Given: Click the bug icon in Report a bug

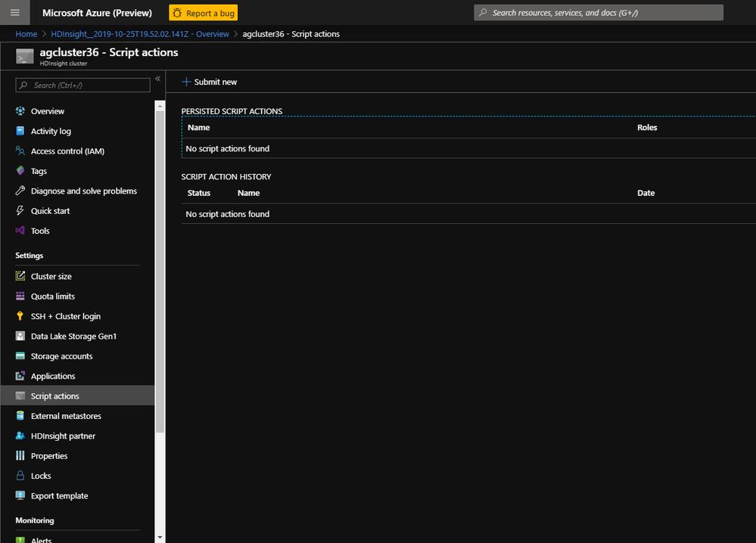Looking at the screenshot, I should pyautogui.click(x=177, y=13).
